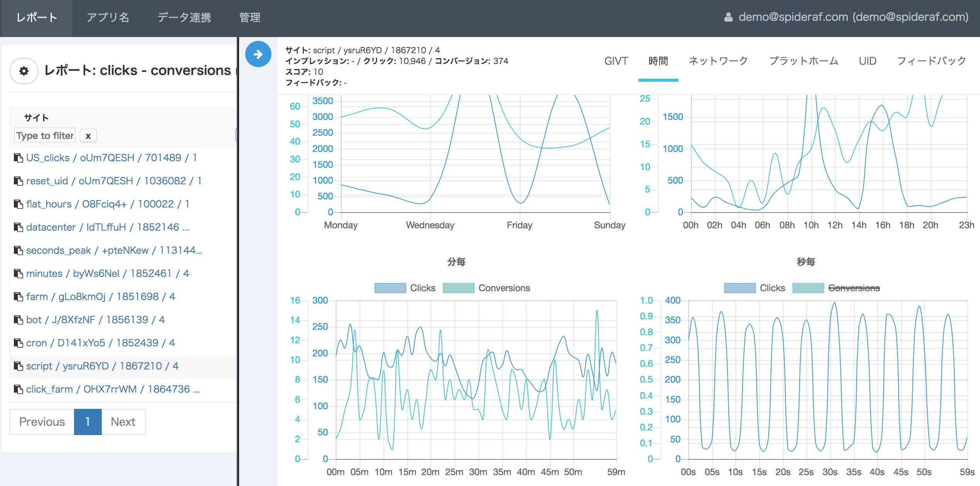Click the Type to filter input
980x486 pixels.
coord(45,135)
